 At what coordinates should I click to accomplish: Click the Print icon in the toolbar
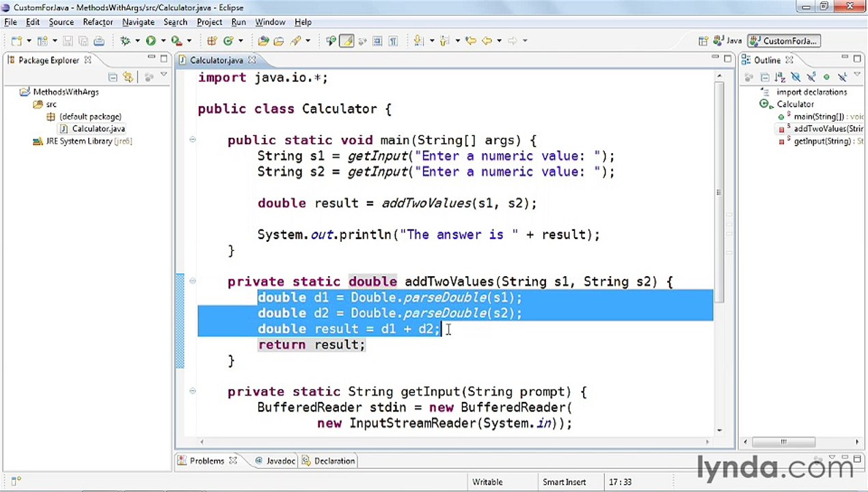99,41
